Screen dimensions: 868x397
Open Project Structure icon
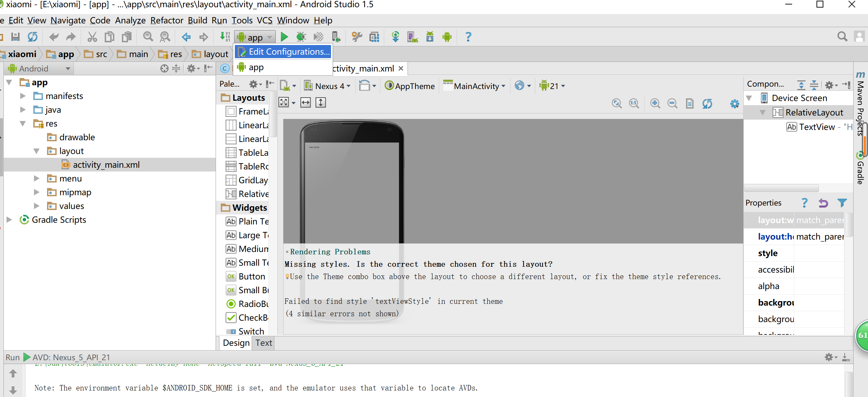374,37
